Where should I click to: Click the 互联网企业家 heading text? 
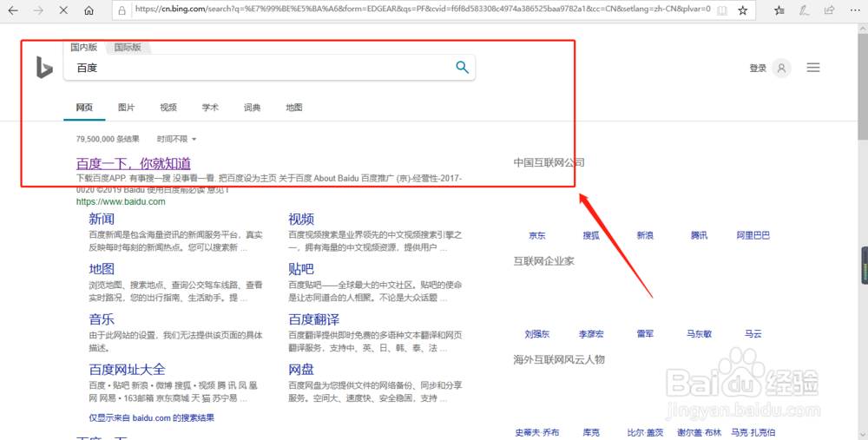(x=543, y=261)
